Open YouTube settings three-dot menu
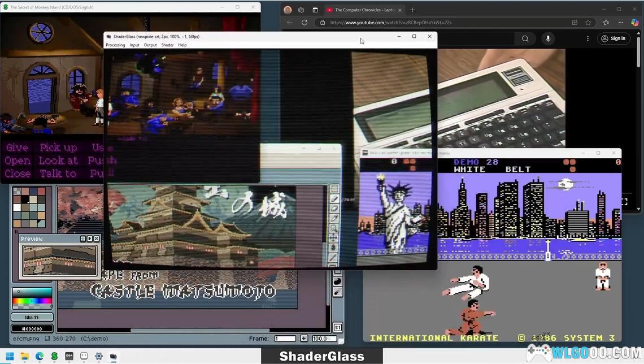Viewport: 644px width, 364px height. point(588,38)
